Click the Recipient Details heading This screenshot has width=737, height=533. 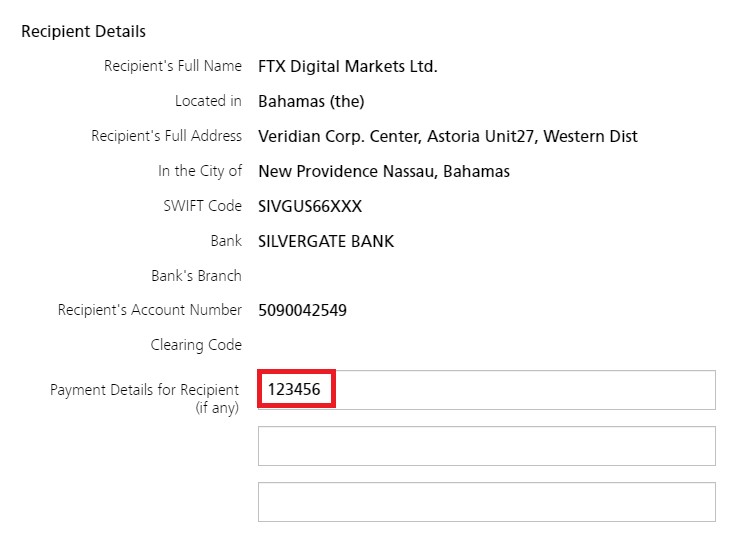[84, 31]
